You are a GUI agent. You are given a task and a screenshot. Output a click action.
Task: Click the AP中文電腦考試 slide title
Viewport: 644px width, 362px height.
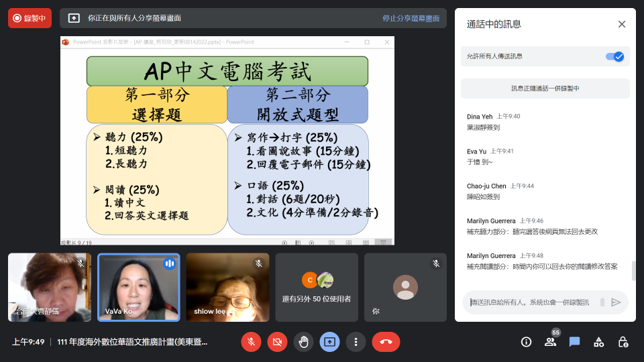point(227,71)
